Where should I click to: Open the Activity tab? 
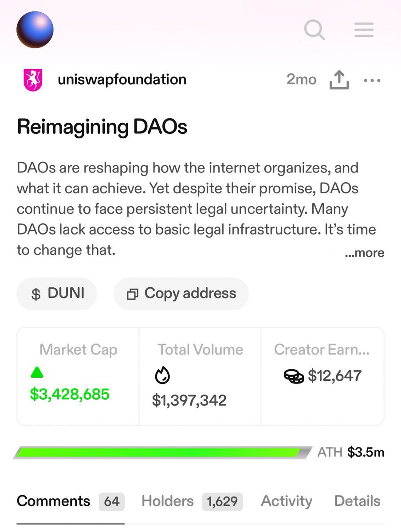(286, 501)
